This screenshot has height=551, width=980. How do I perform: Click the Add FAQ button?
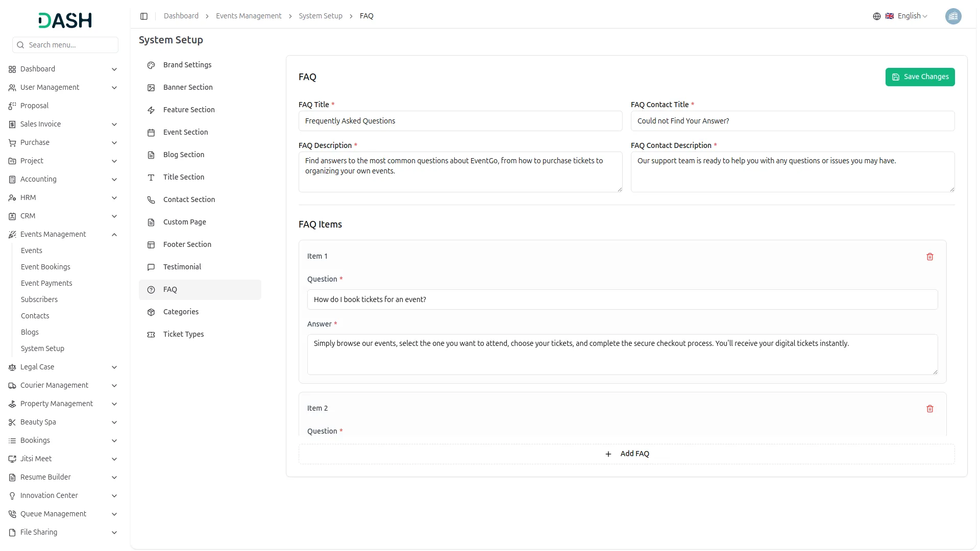626,454
